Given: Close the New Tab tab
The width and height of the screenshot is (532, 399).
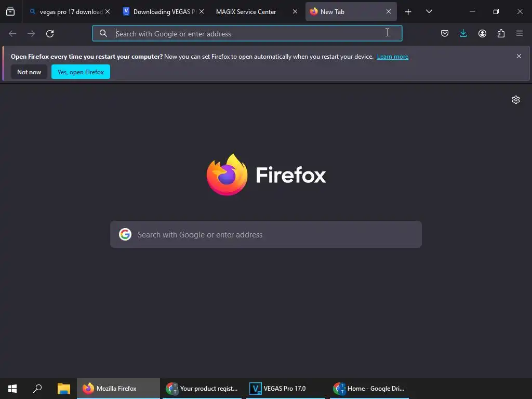Looking at the screenshot, I should [x=389, y=11].
